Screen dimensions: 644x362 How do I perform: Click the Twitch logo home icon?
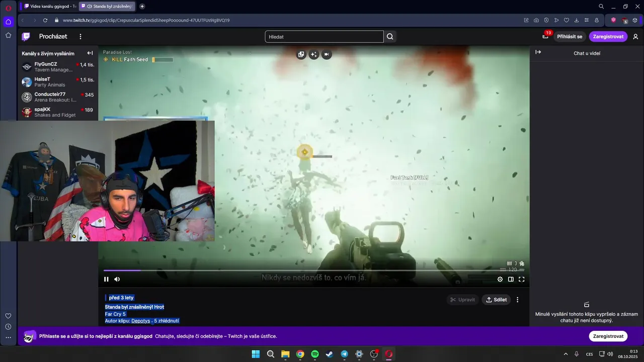tap(26, 36)
